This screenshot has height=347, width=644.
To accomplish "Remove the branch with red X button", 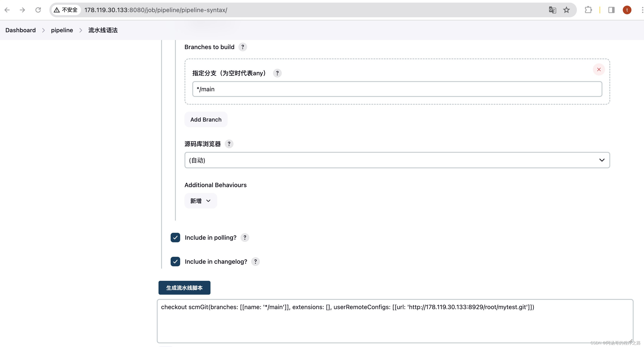I will point(599,69).
